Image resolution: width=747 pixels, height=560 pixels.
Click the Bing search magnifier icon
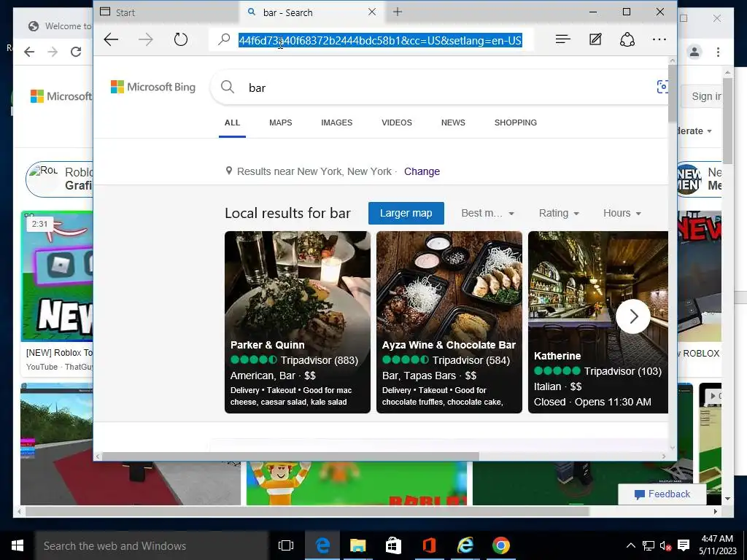(x=228, y=87)
